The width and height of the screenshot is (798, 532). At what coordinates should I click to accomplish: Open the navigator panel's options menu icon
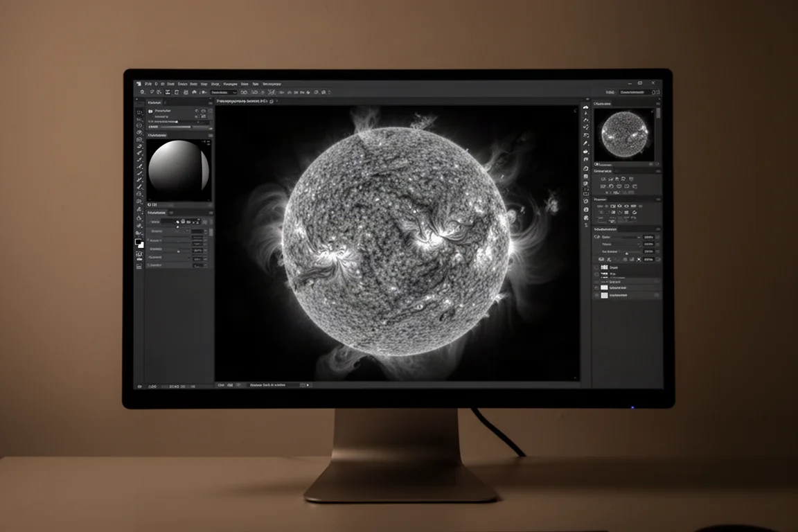658,104
